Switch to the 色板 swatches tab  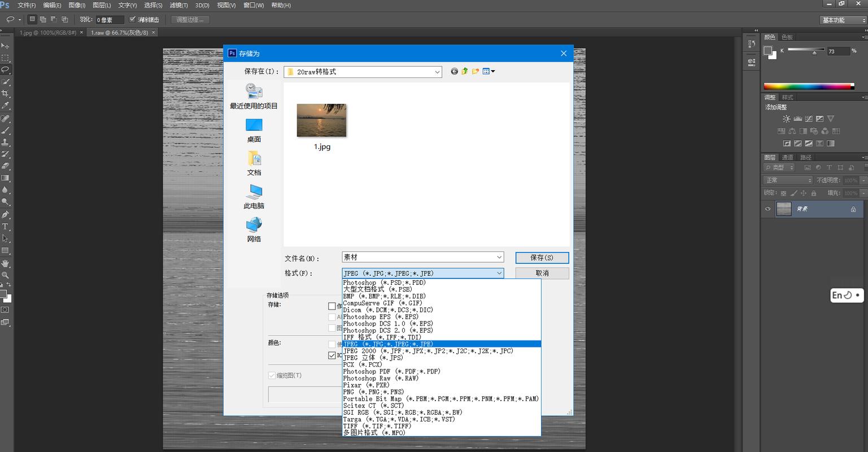point(787,37)
